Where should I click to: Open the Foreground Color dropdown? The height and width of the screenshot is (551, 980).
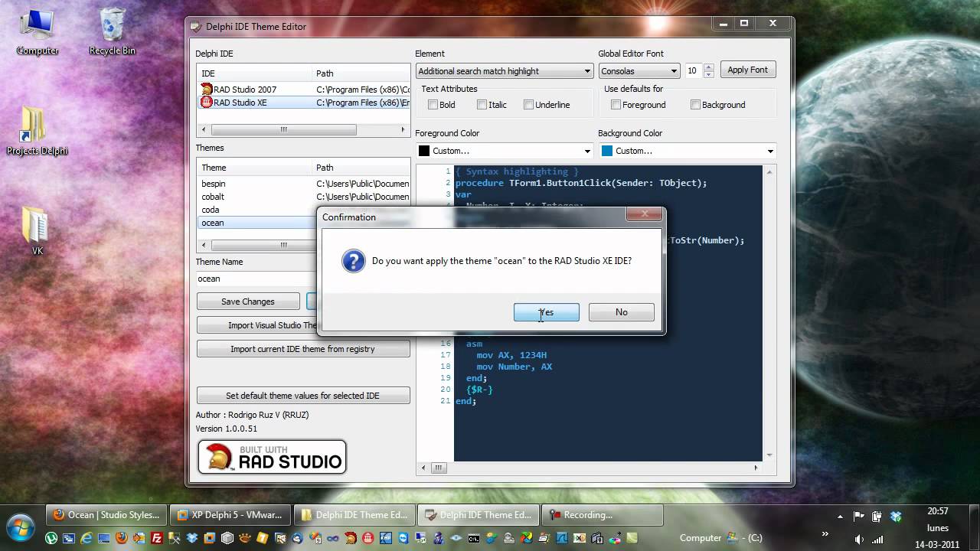point(587,151)
